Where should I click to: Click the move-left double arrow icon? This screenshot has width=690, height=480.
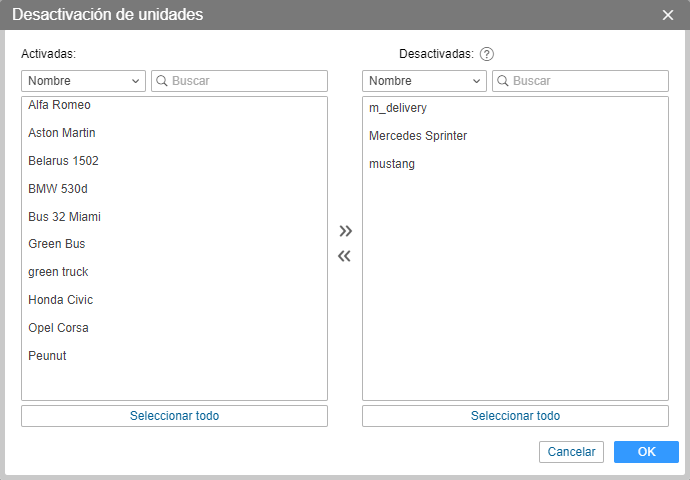[x=345, y=256]
